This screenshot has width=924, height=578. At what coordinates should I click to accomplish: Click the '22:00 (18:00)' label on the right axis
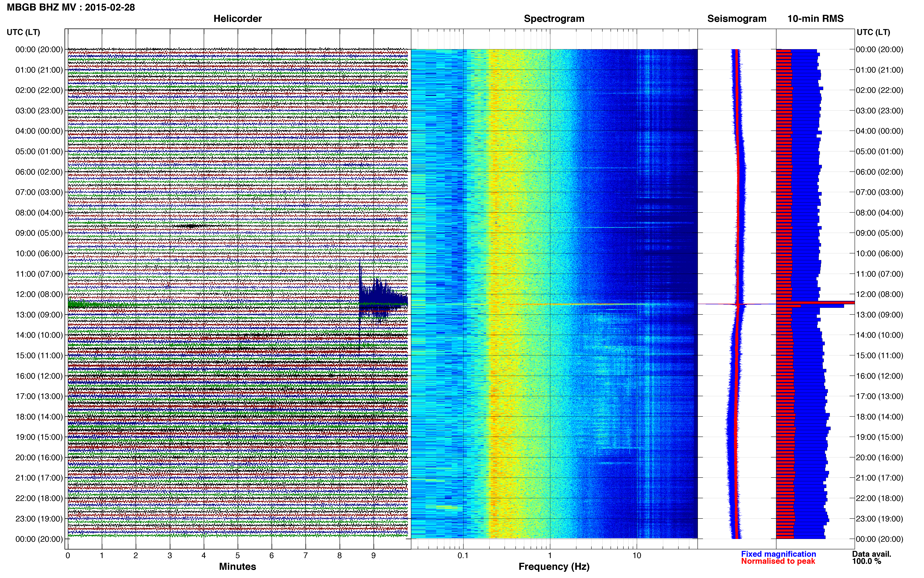pyautogui.click(x=880, y=498)
